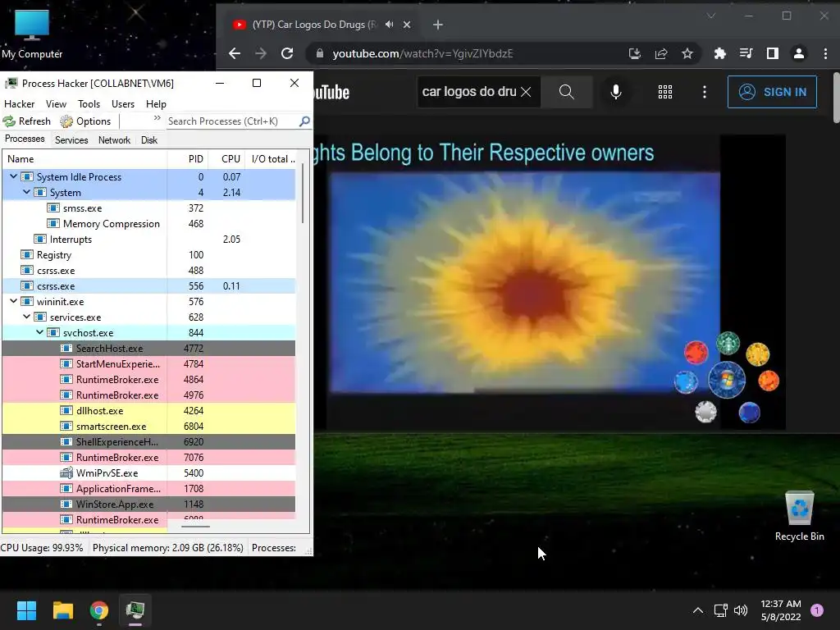Click the WinStore.App.exe process icon

pos(66,504)
